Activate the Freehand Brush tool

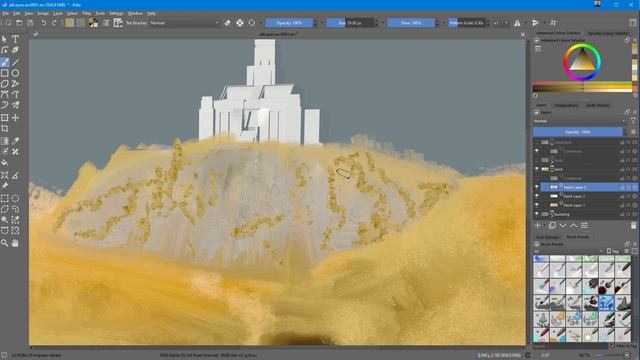click(4, 62)
